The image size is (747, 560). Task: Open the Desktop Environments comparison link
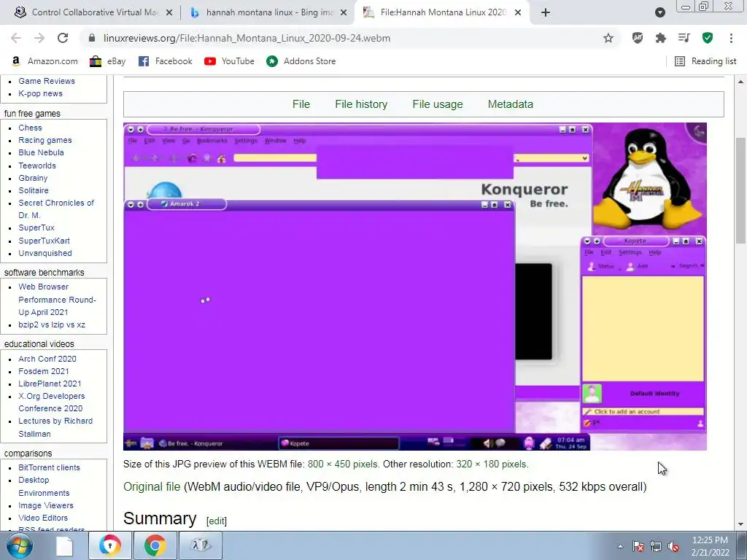click(x=44, y=486)
